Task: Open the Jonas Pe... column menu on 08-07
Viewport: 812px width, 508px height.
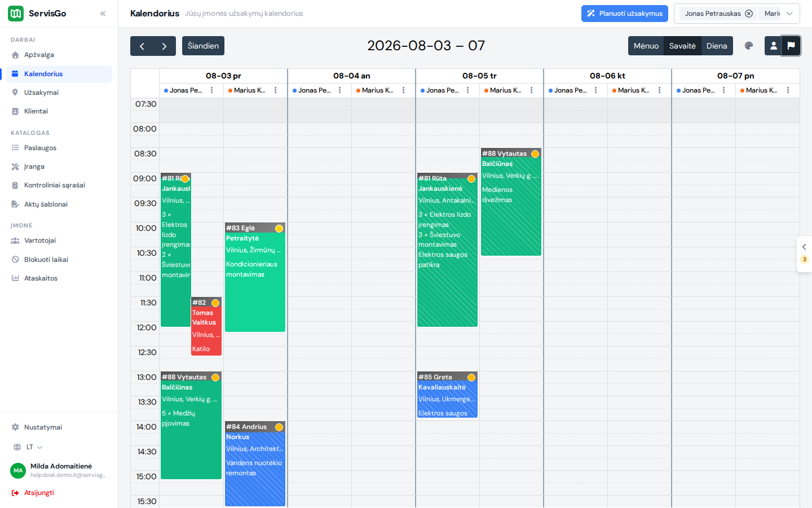Action: point(724,90)
